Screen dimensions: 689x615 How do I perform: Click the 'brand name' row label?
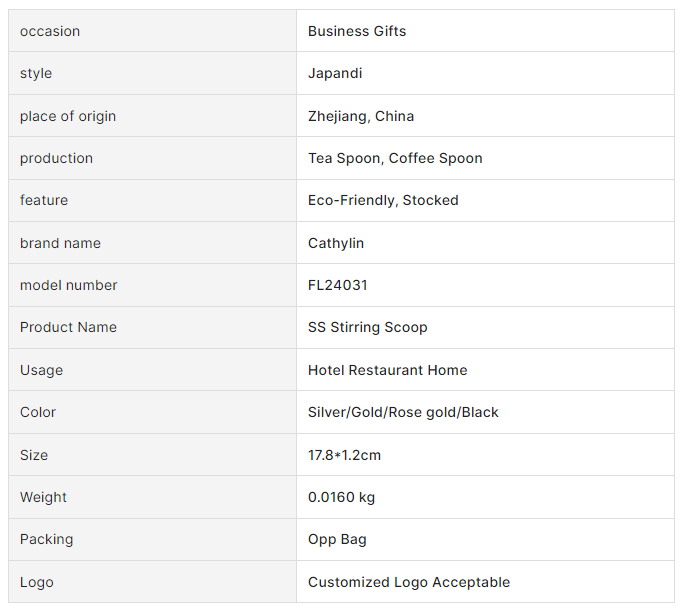tap(60, 243)
